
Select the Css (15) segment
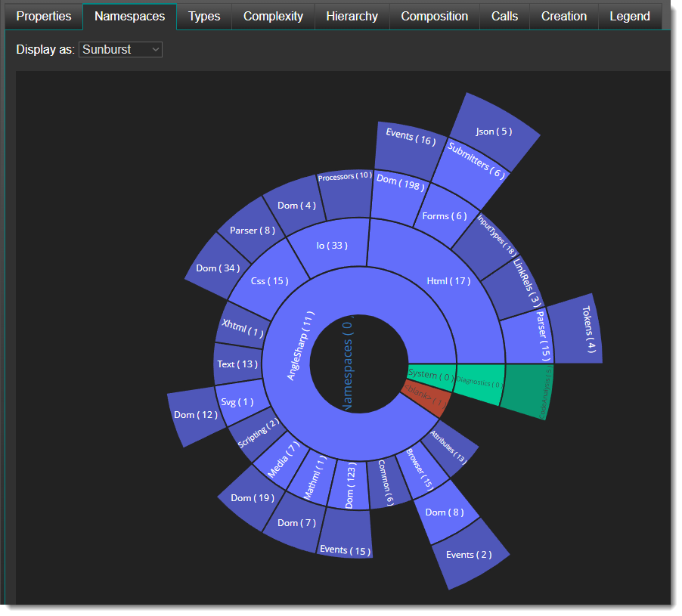269,281
